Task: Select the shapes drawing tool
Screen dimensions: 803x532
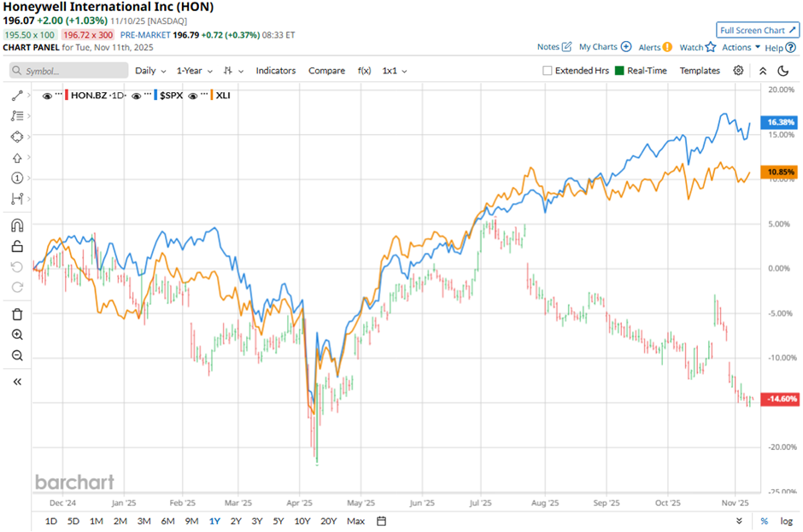Action: coord(17,137)
